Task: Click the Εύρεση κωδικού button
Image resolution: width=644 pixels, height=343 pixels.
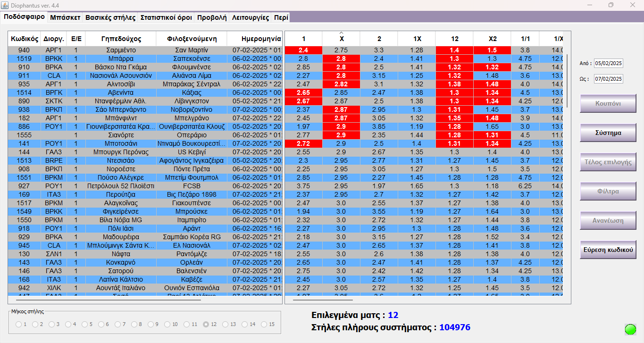Action: [x=608, y=250]
